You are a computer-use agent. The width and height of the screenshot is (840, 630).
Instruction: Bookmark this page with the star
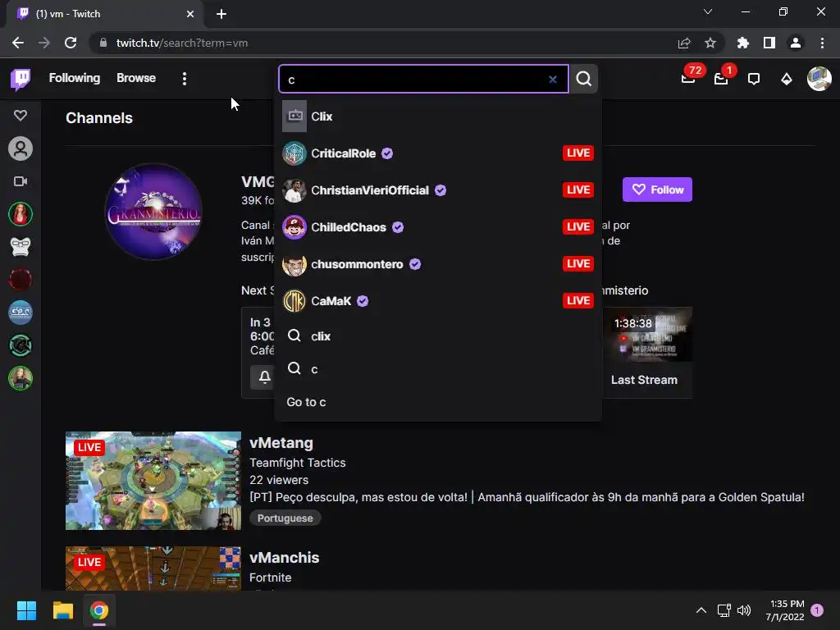pyautogui.click(x=710, y=43)
